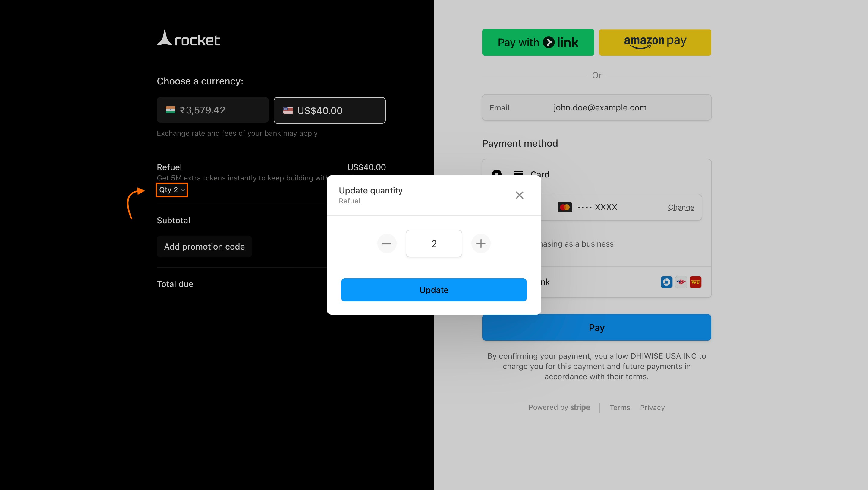Select the Bank of America icon
This screenshot has height=490, width=868.
(681, 282)
